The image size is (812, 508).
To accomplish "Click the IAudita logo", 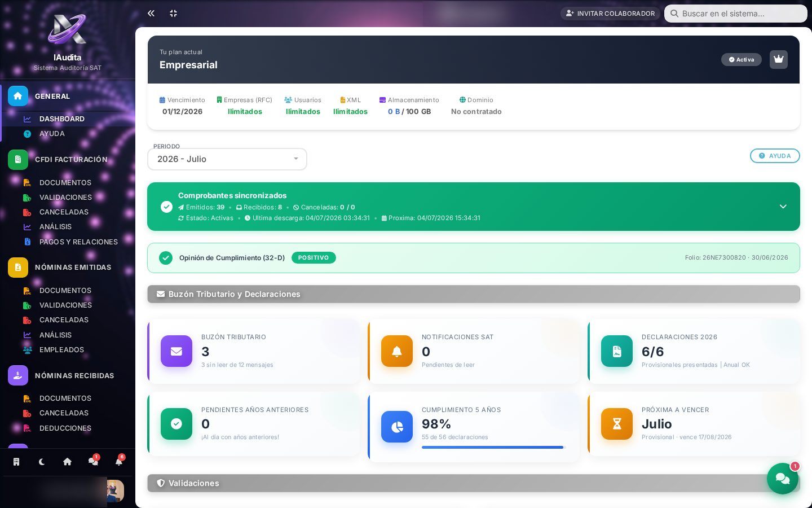I will point(67,29).
